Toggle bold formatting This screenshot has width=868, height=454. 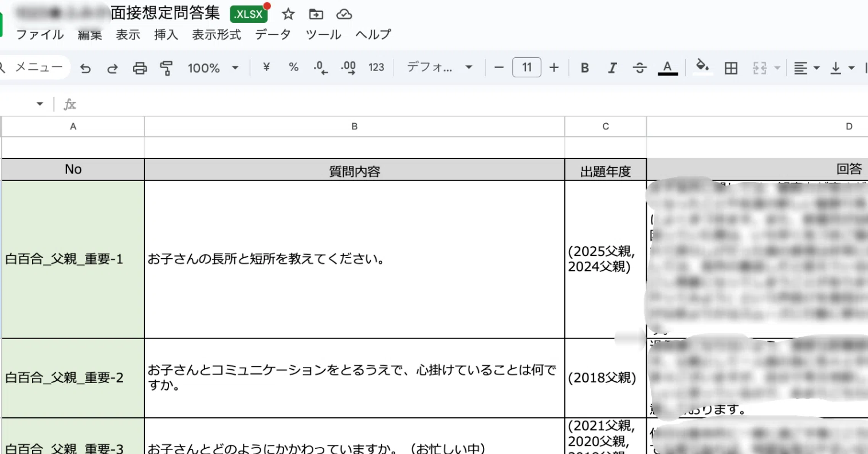(x=585, y=68)
